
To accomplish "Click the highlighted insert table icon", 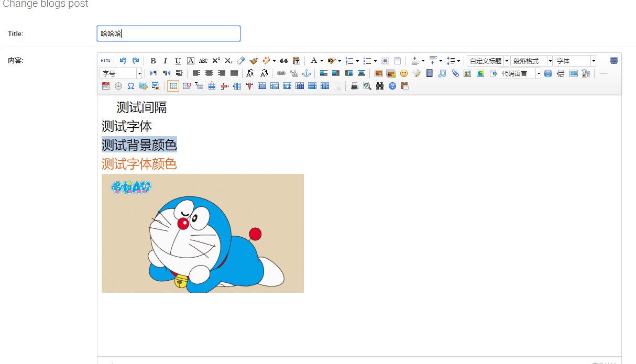I will [173, 86].
